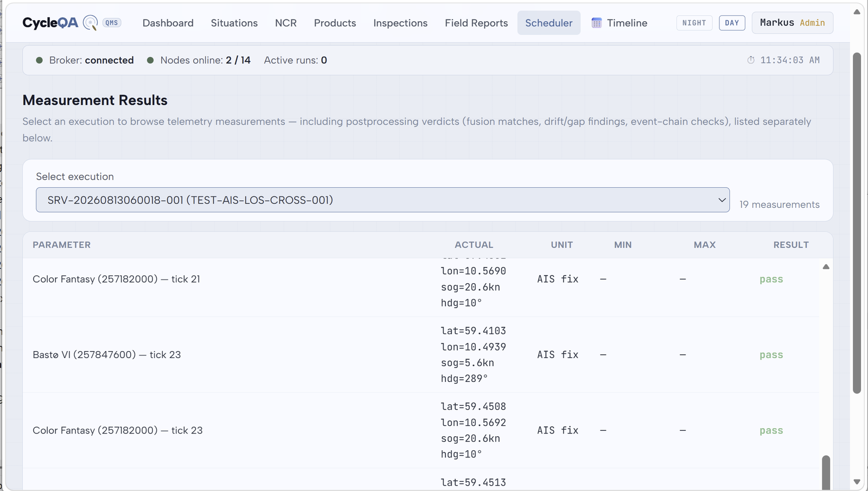Open Field Reports

coord(476,23)
